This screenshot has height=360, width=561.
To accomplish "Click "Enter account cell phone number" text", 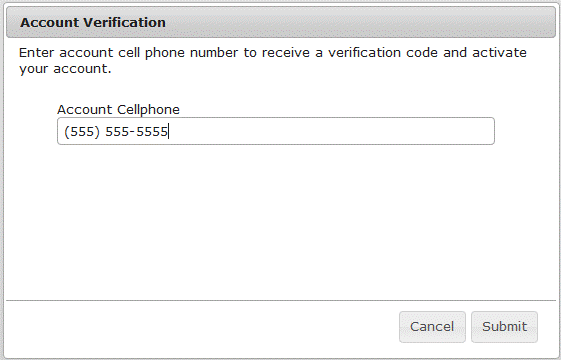I will (128, 53).
